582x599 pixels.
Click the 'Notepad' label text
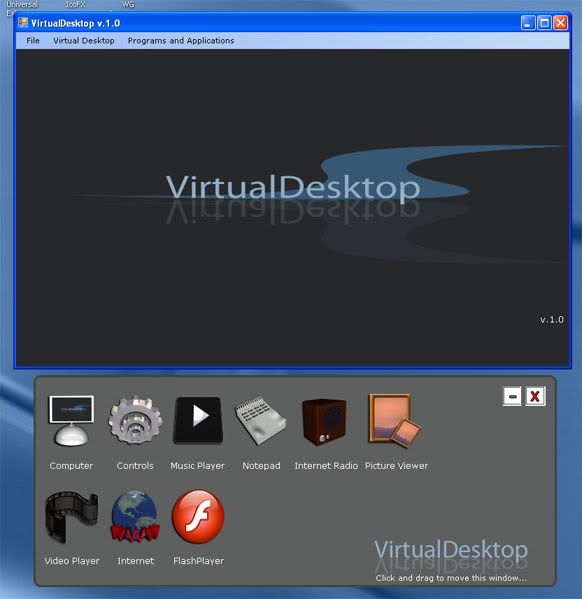(261, 466)
